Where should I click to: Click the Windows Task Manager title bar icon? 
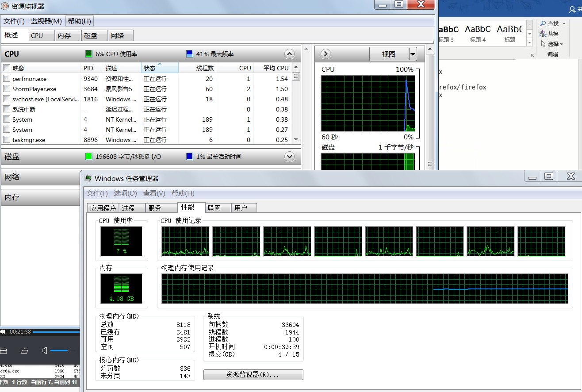(88, 178)
